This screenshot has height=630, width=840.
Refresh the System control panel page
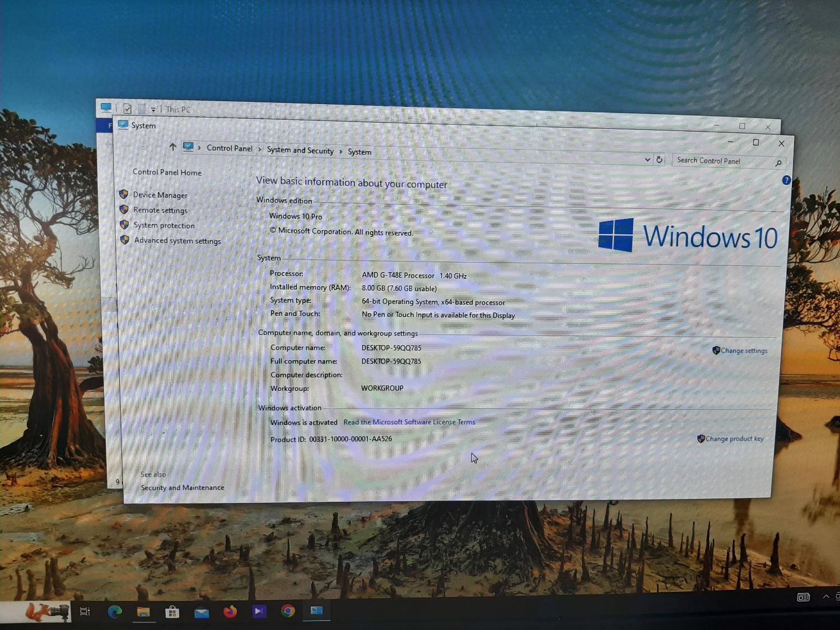coord(660,160)
